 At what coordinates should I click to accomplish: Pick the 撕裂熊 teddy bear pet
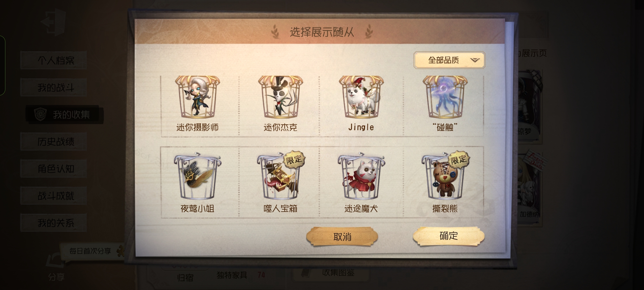click(x=445, y=176)
